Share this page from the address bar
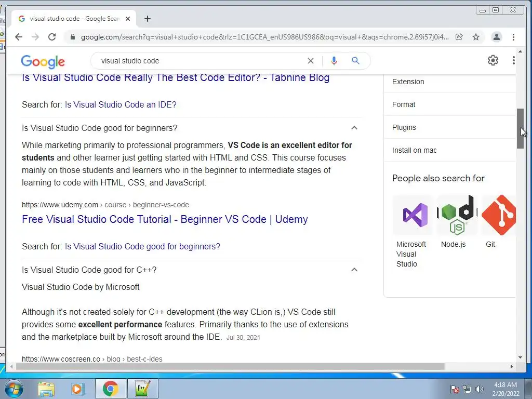The image size is (532, 399). click(459, 37)
